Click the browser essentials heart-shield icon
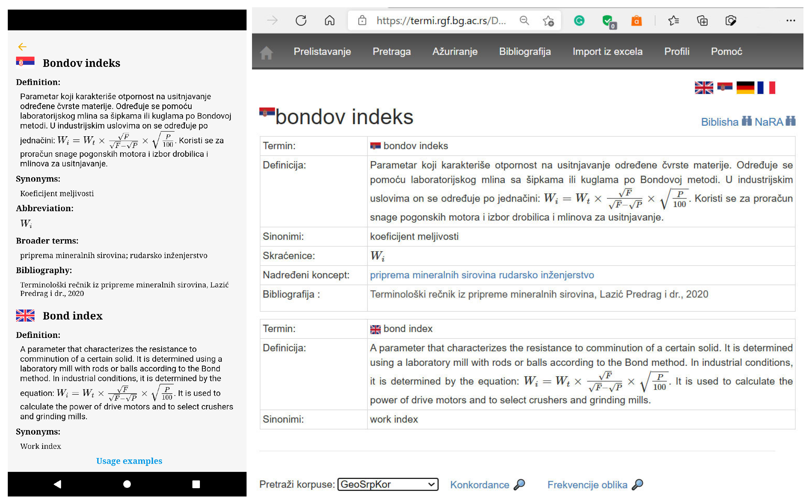The image size is (812, 504). coord(731,21)
